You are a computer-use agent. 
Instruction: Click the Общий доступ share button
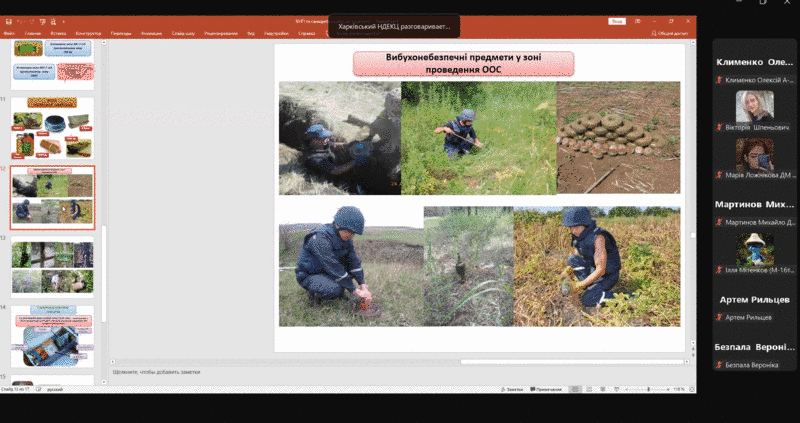(x=669, y=34)
